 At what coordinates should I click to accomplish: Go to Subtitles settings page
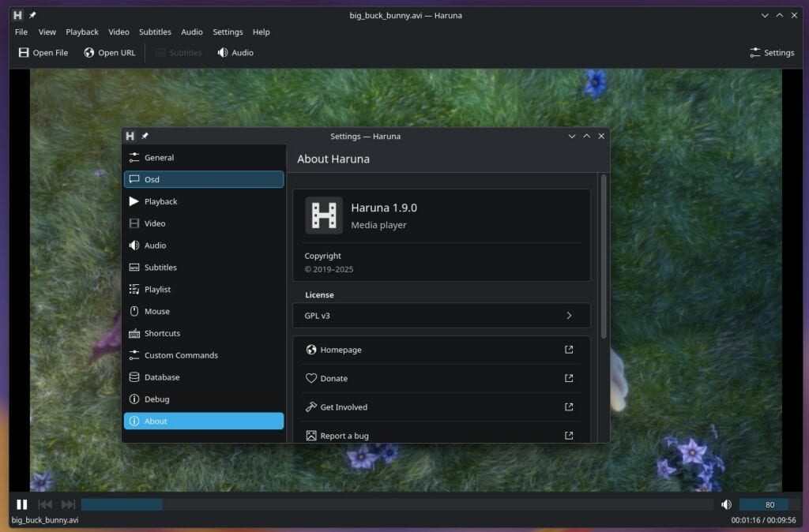(204, 268)
